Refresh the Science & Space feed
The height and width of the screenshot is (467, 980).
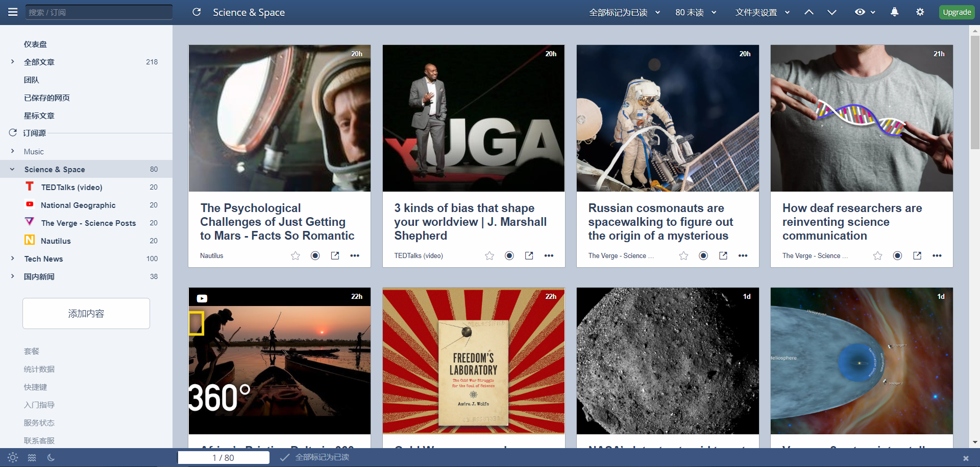coord(197,12)
